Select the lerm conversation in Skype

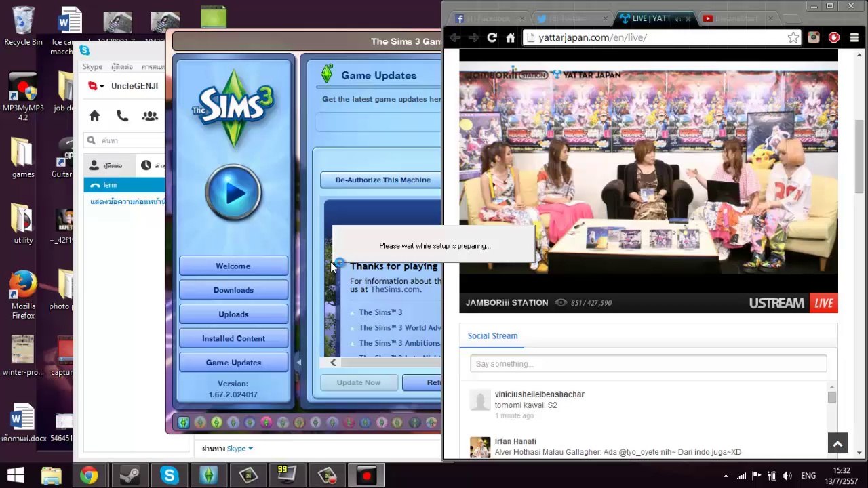pyautogui.click(x=125, y=185)
